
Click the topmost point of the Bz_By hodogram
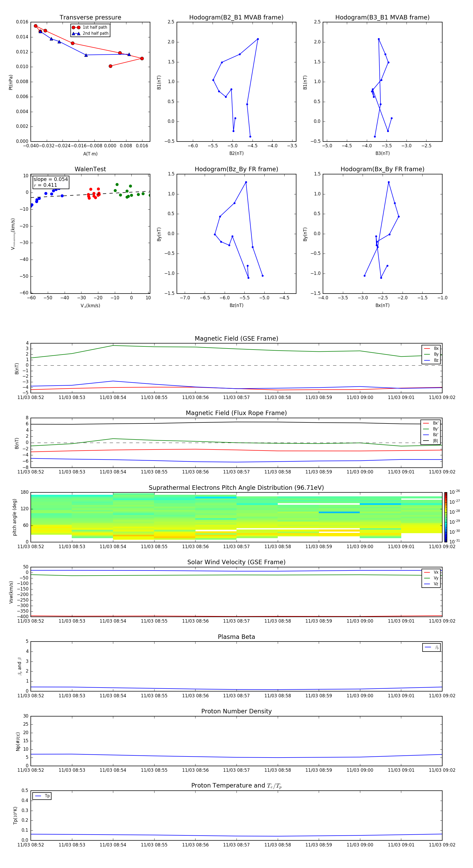246,182
